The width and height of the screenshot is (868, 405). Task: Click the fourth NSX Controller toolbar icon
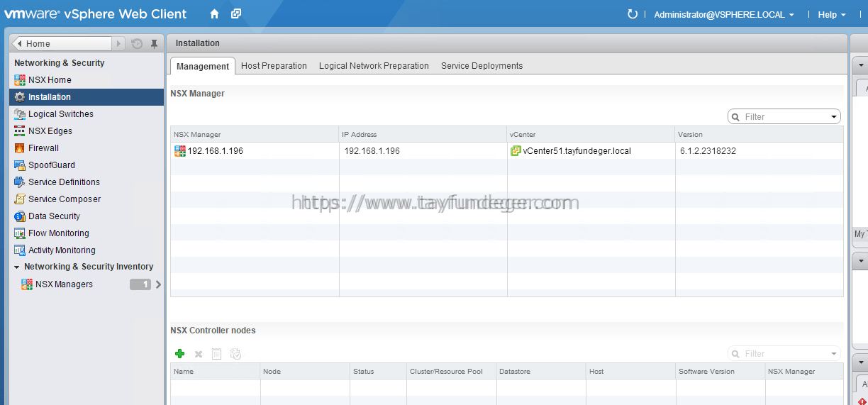[x=236, y=354]
